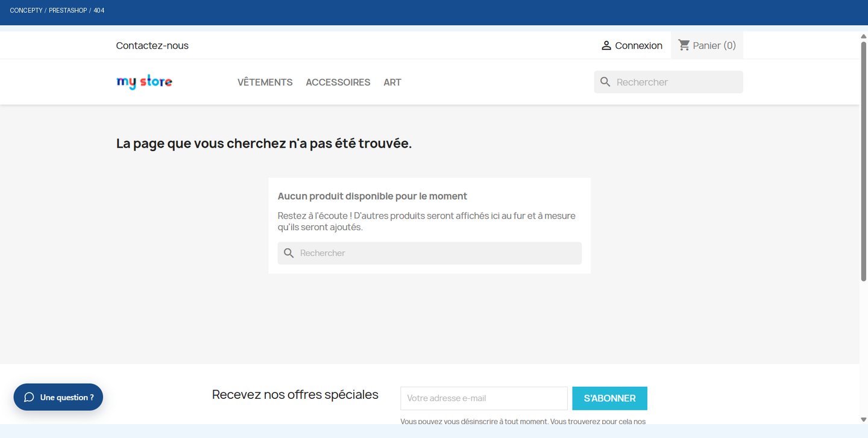The height and width of the screenshot is (438, 868).
Task: Open the VÊTEMENTS category menu
Action: pos(265,83)
